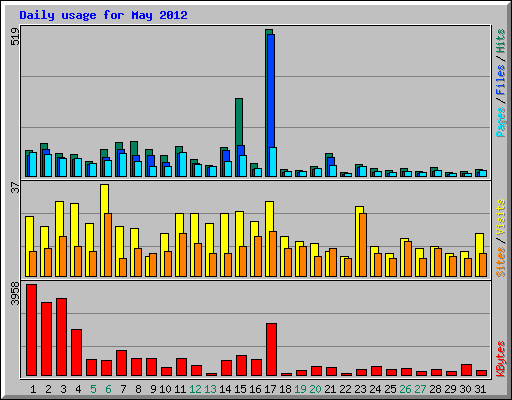
Task: Click day 26 on the x-axis
Action: [x=405, y=389]
